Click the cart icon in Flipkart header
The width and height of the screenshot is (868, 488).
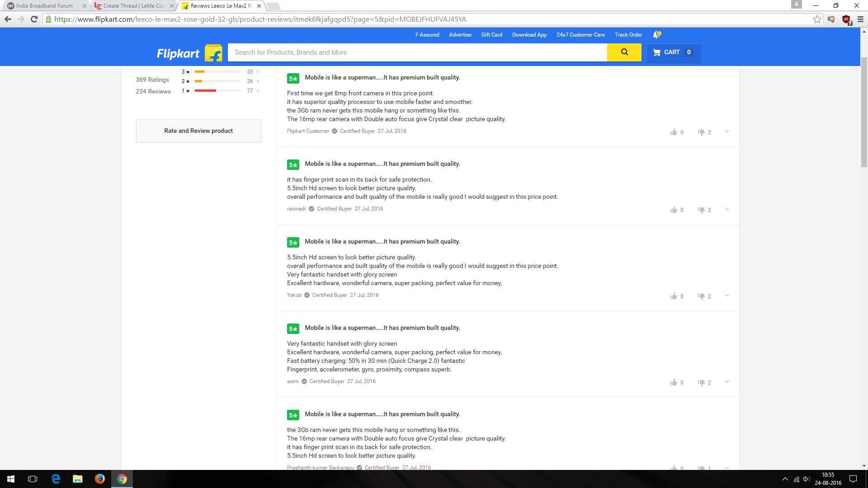tap(656, 52)
